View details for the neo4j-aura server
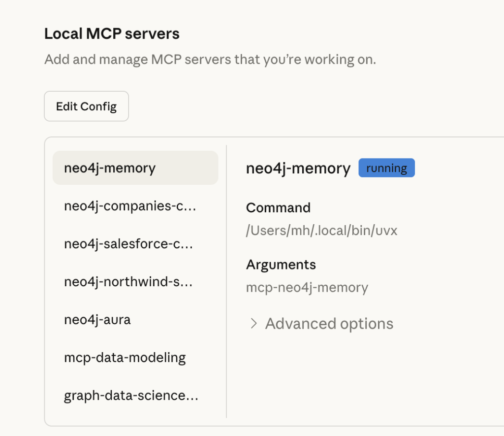This screenshot has width=504, height=436. [x=97, y=319]
